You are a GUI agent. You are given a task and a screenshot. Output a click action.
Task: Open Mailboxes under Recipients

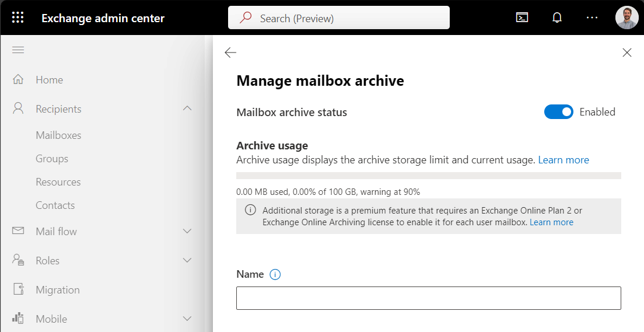[x=58, y=135]
